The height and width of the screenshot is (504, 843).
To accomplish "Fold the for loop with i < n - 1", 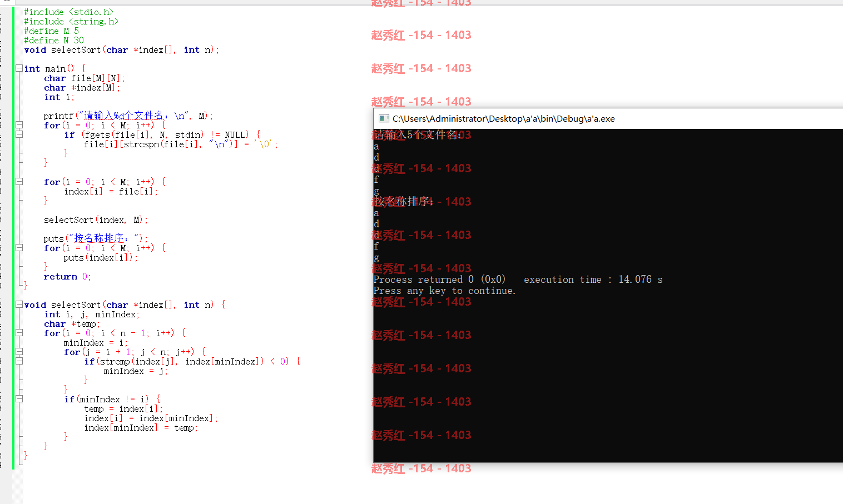I will click(x=19, y=333).
